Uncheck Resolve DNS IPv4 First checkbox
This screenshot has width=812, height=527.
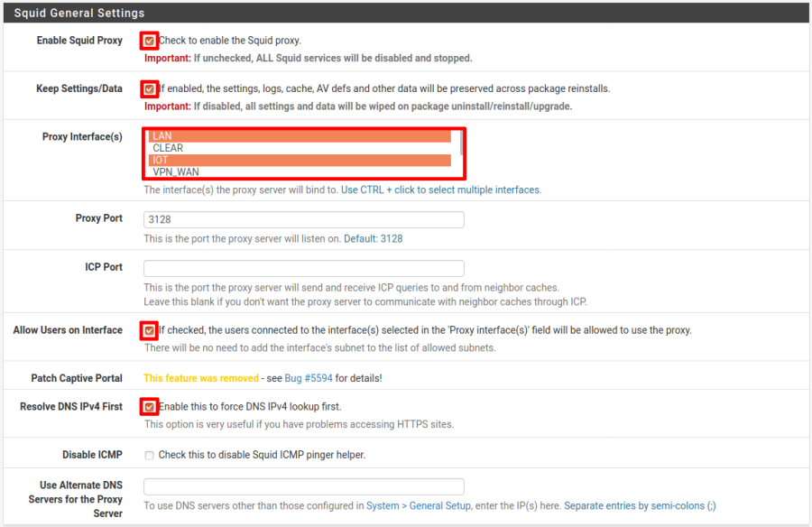point(149,407)
